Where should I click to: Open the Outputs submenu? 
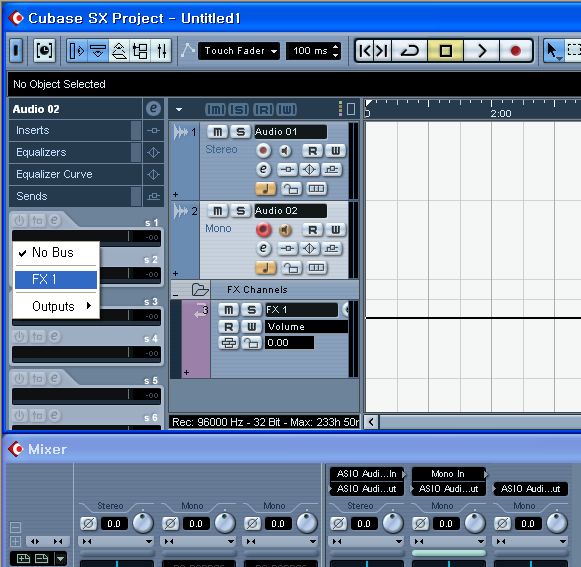pos(56,306)
